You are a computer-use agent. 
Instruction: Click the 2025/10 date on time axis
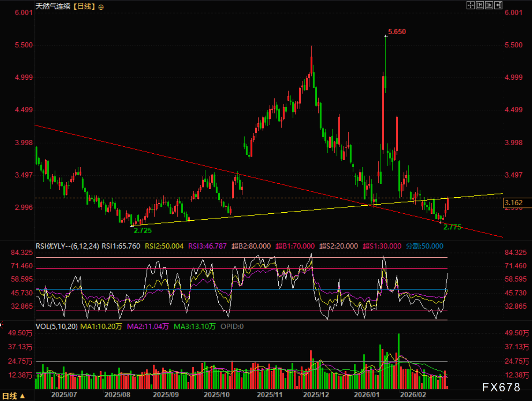[217, 394]
